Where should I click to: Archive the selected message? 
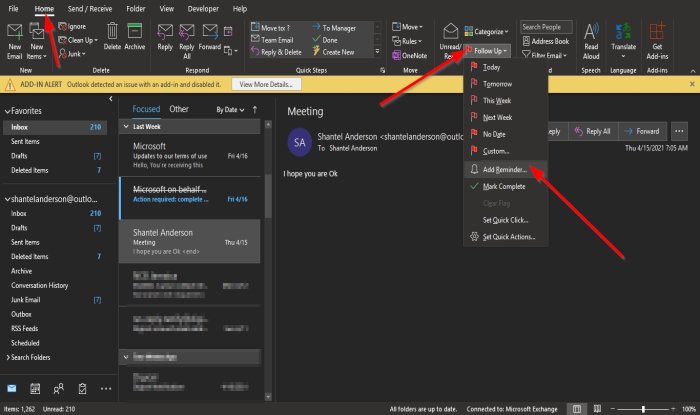[x=134, y=37]
